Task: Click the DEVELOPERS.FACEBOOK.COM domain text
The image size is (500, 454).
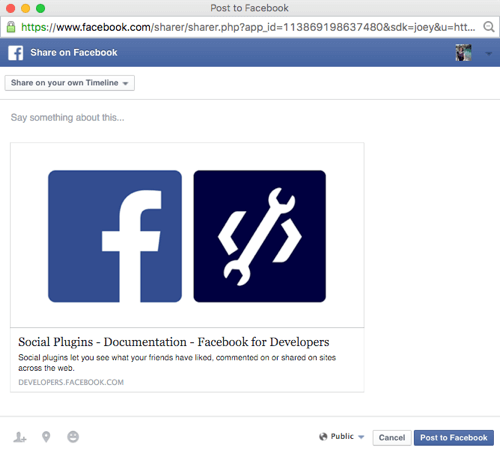Action: [x=71, y=382]
